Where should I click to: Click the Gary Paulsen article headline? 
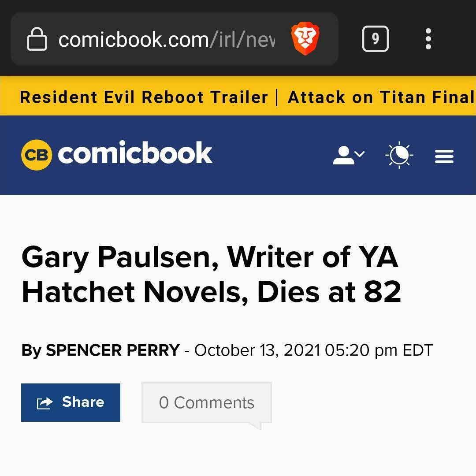coord(211,275)
